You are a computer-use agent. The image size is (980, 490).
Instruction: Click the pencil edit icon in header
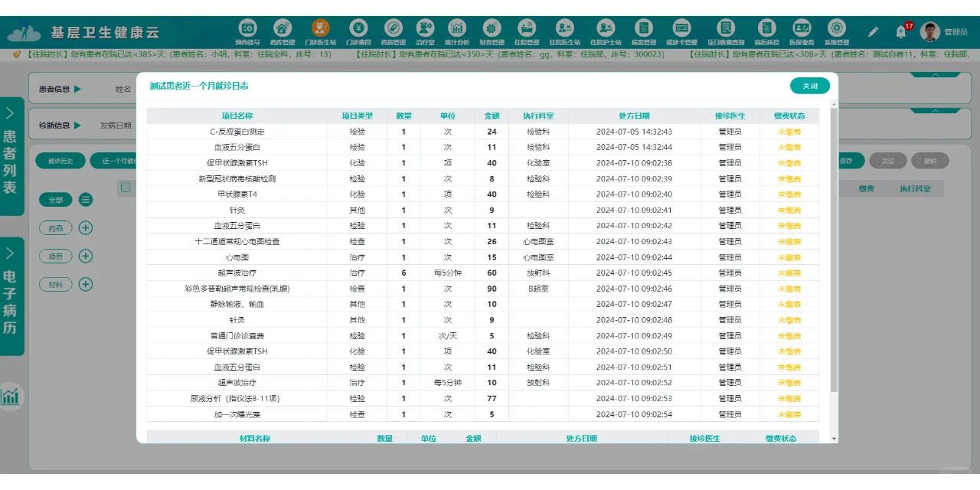(x=874, y=32)
